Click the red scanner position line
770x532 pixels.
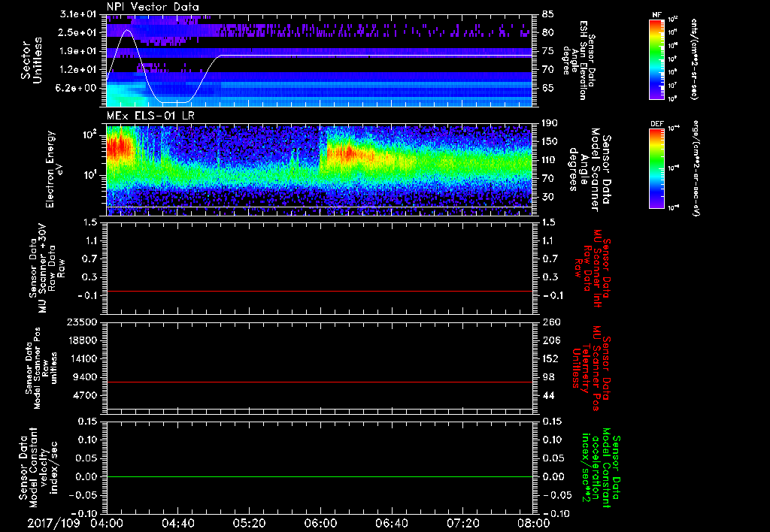[319, 382]
